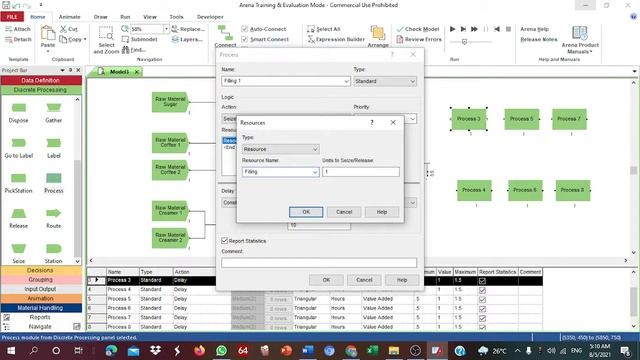Screen dimensions: 640x360
Task: Choose the Release module icon
Action: [x=18, y=213]
